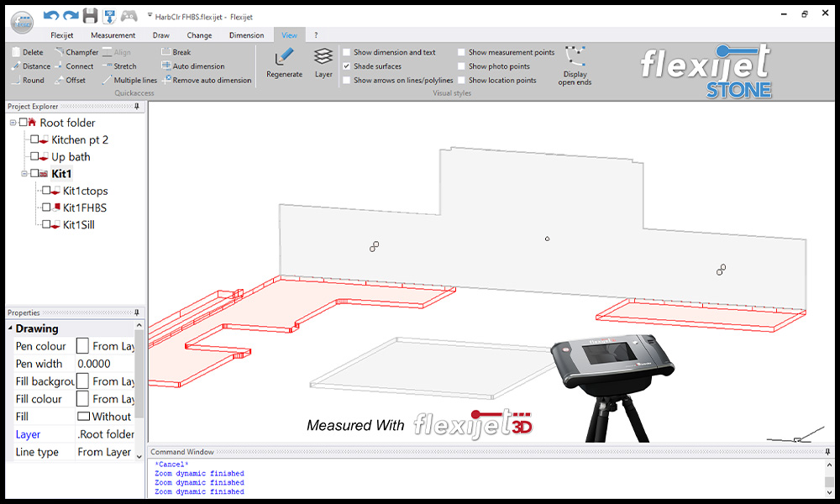
Task: Collapse the Kit1 tree node
Action: pos(25,174)
